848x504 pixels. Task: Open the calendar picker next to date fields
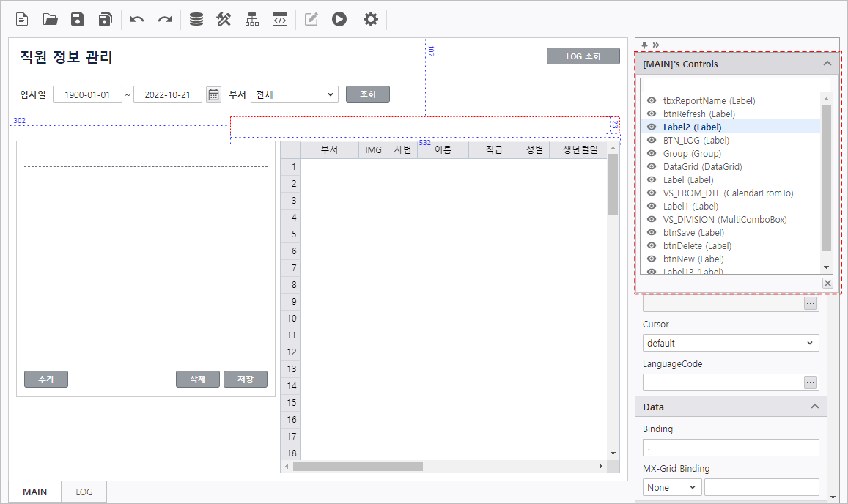pos(213,94)
